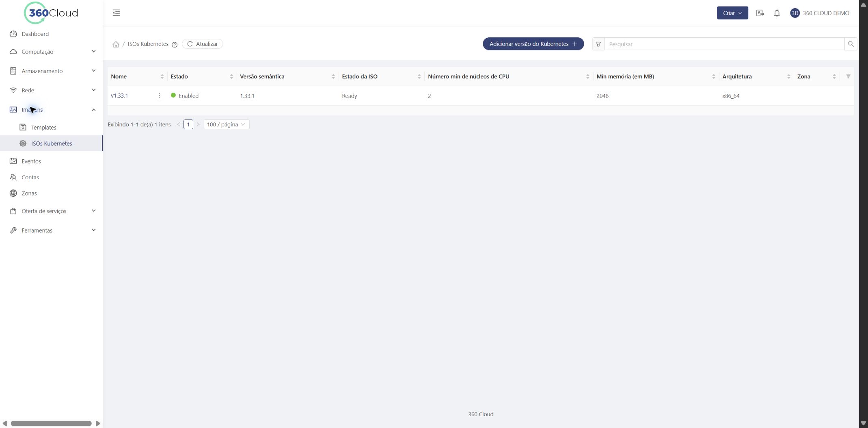Select page 1 in pagination
This screenshot has width=868, height=428.
(188, 124)
